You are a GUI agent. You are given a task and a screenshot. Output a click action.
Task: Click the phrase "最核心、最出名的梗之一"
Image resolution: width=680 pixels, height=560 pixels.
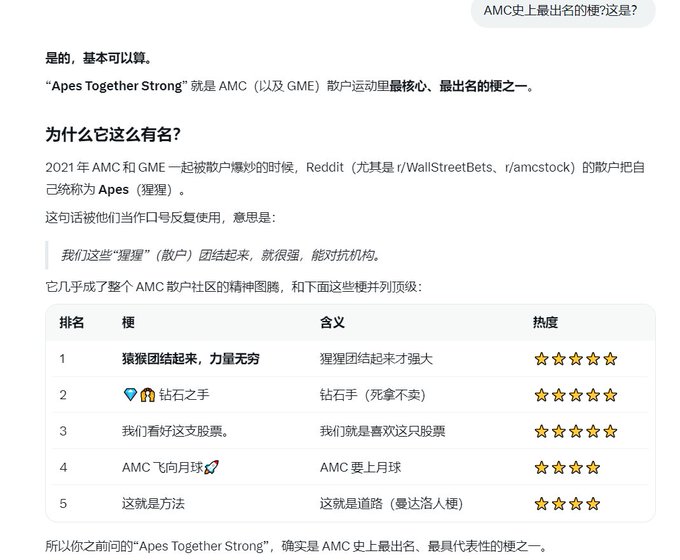tap(458, 86)
